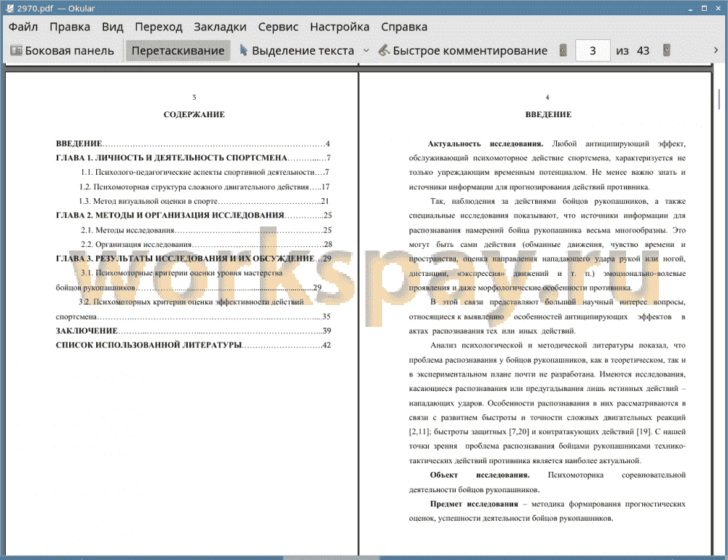Open the Настройка menu

339,27
